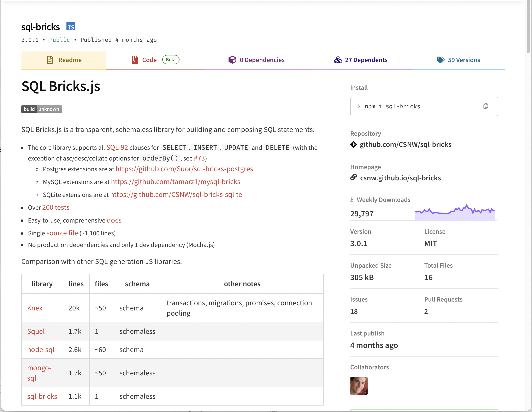This screenshot has width=532, height=412.
Task: Click the git repository diamond icon
Action: pos(353,145)
